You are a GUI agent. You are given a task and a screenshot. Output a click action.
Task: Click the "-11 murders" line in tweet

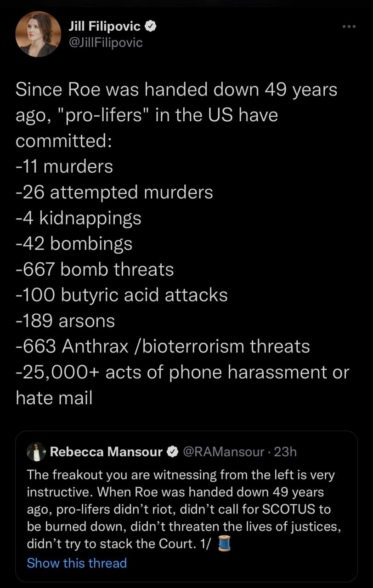coord(64,166)
